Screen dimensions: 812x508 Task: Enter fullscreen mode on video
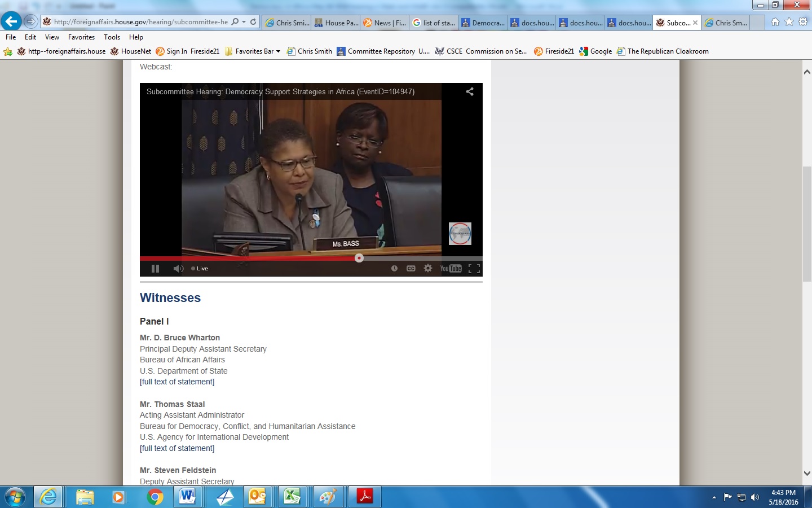pos(474,269)
